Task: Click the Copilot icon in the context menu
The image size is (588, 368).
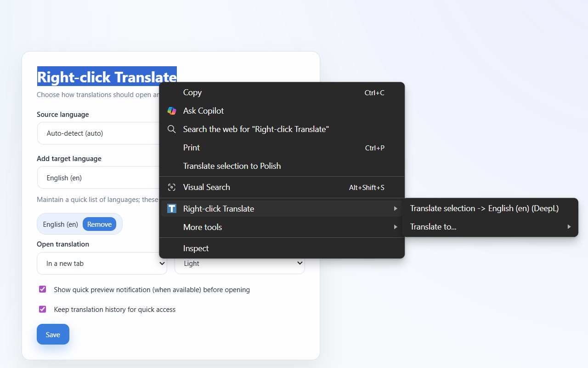Action: [172, 111]
